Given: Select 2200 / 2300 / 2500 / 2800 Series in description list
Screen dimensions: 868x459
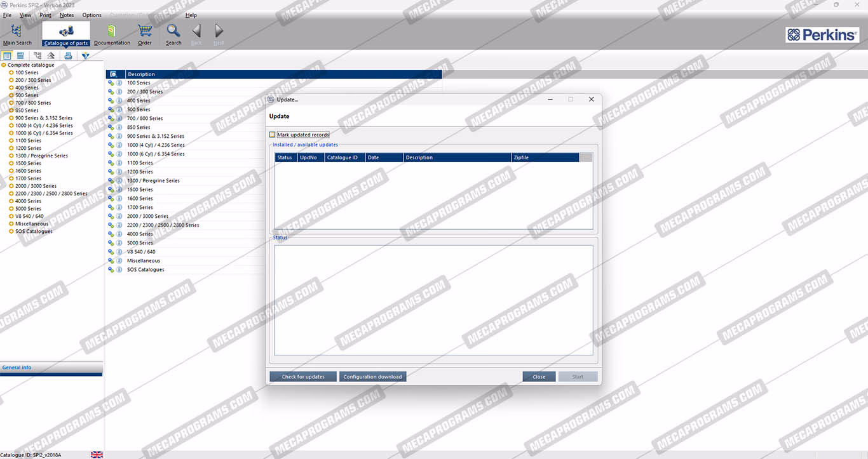Looking at the screenshot, I should [163, 225].
